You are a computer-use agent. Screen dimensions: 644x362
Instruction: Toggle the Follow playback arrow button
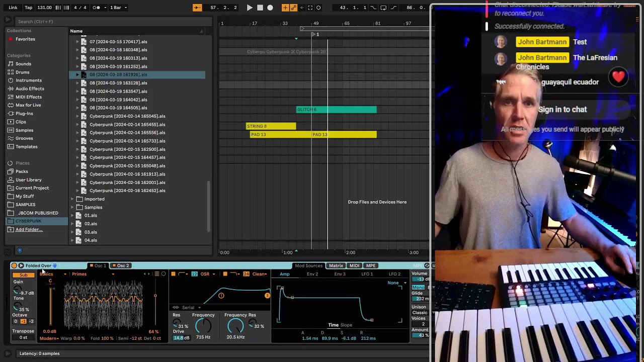[197, 8]
